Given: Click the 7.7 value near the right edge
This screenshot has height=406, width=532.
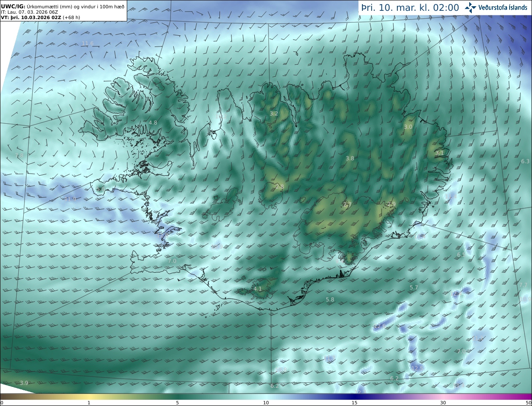Looking at the screenshot, I should point(523,285).
